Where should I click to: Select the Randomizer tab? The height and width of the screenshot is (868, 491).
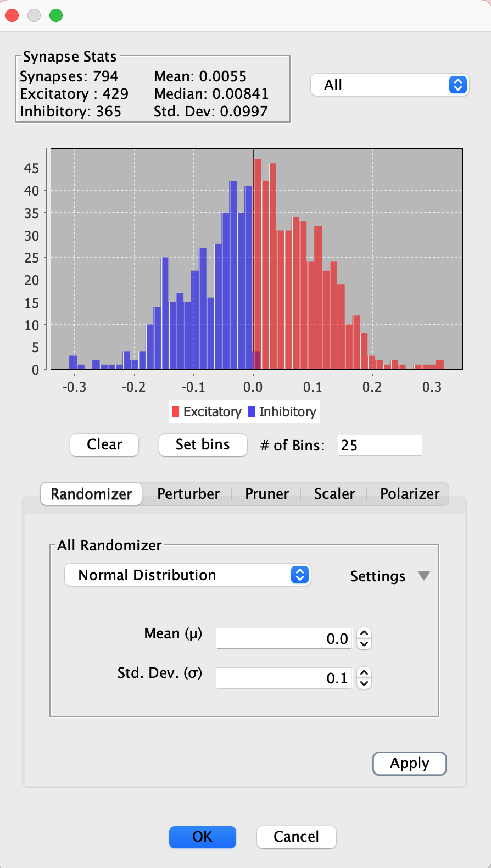click(91, 494)
